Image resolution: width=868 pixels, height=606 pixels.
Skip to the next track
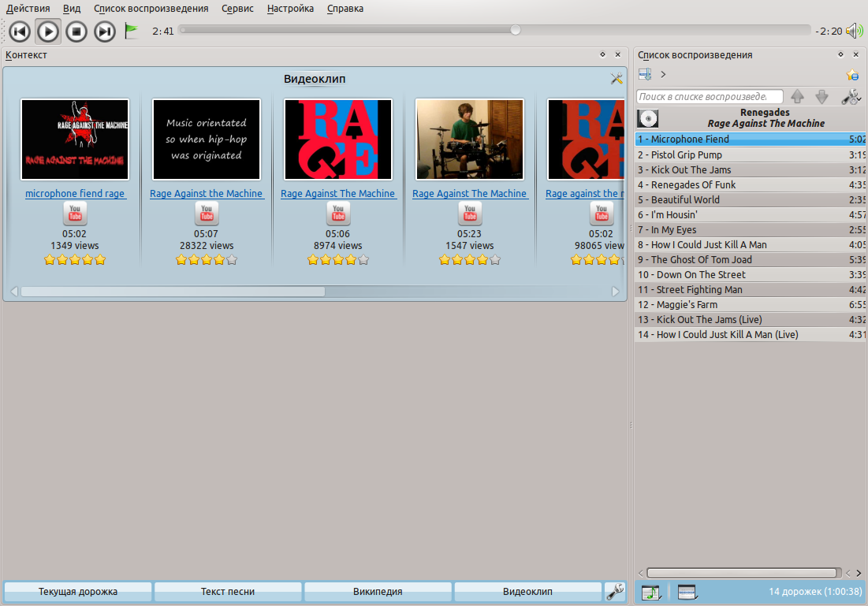[x=105, y=32]
